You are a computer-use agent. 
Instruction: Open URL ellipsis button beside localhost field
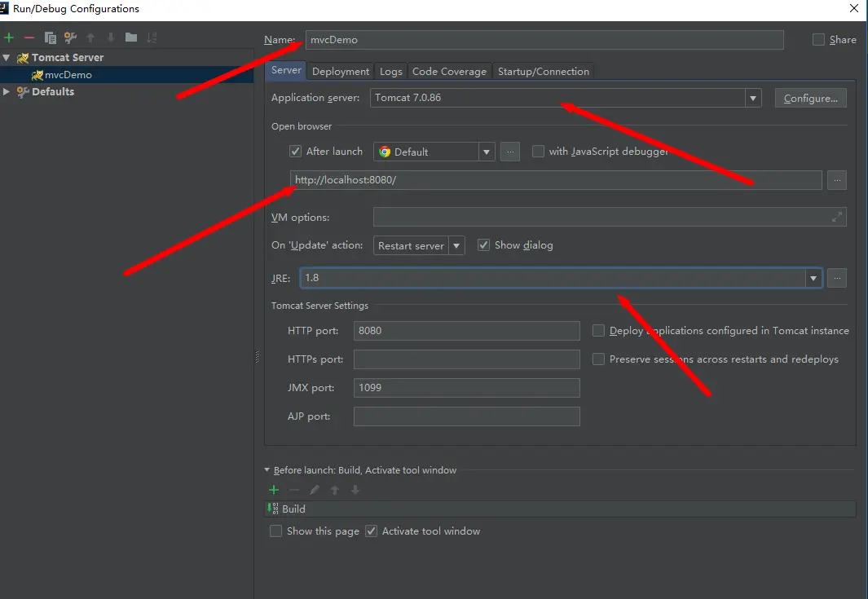coord(837,180)
